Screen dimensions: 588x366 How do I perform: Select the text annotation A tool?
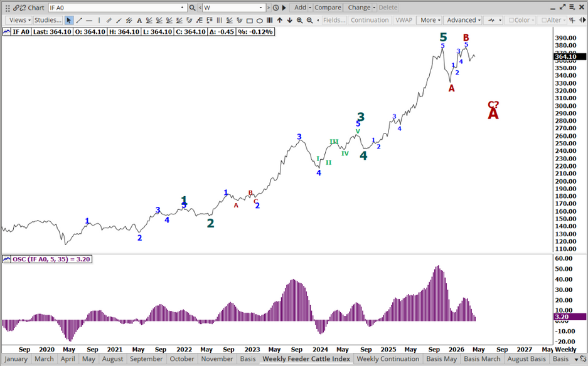tap(139, 20)
